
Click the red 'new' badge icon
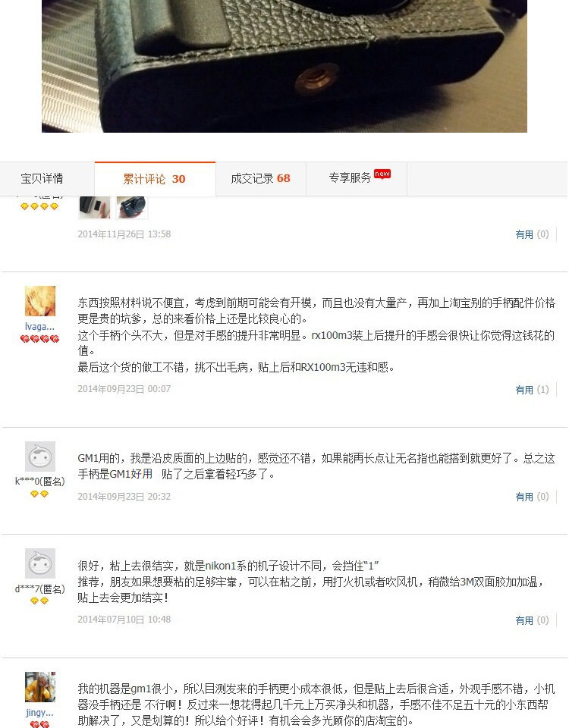coord(382,174)
